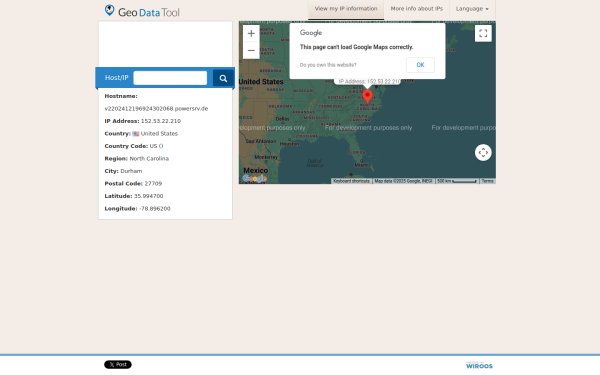Toggle fullscreen map view

coord(483,33)
